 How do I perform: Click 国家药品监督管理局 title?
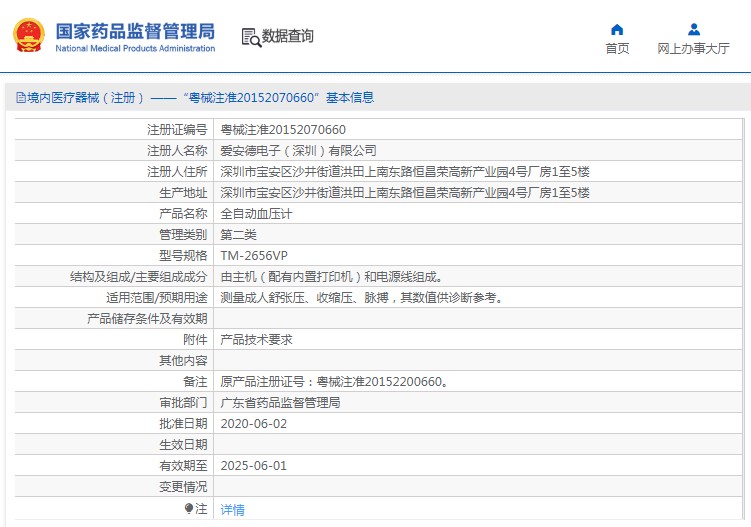[135, 31]
